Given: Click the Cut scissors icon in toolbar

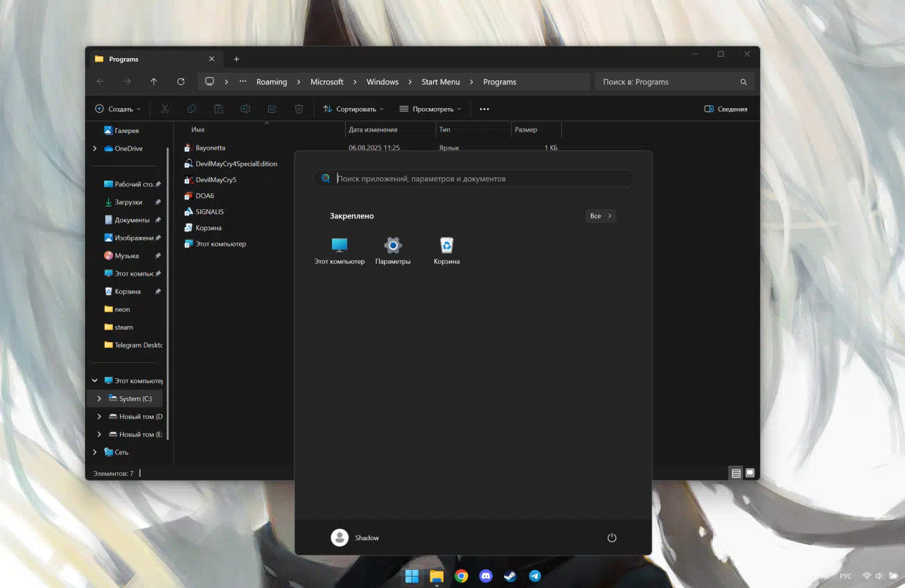Looking at the screenshot, I should (165, 109).
